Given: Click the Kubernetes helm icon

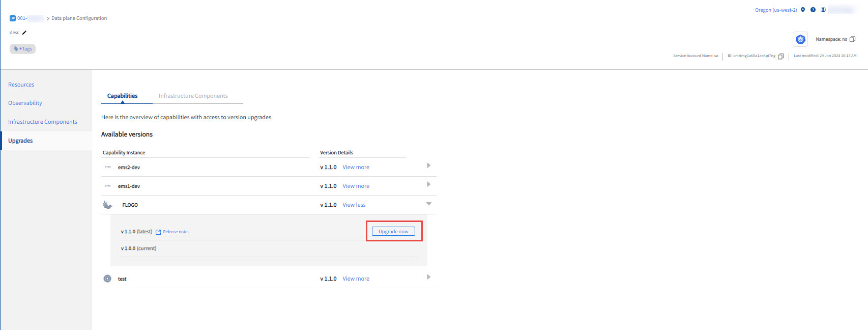Looking at the screenshot, I should [800, 39].
